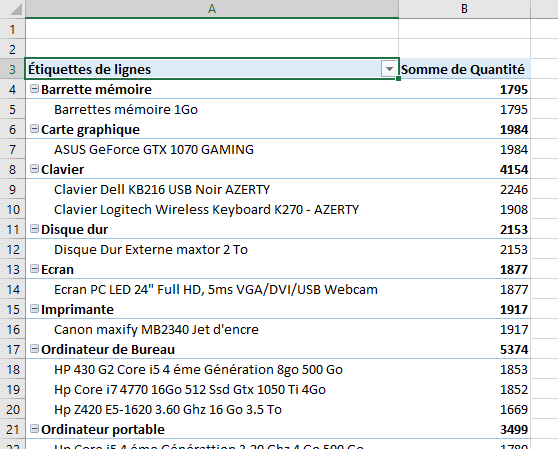Click quantity 1852 for Hp Core i7
The height and width of the screenshot is (449, 558).
[x=514, y=390]
